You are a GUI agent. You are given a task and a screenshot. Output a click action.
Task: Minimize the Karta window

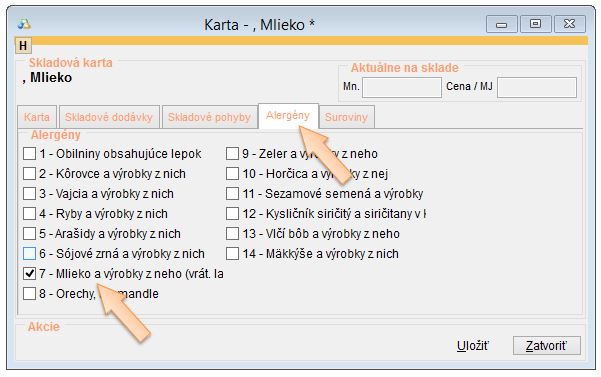(502, 25)
